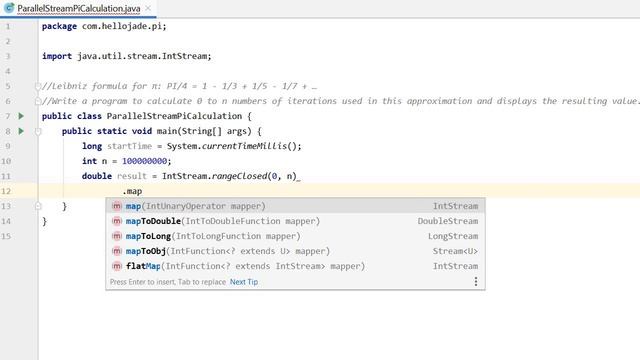Choose mapToLong completion suggestion
Screen dimensions: 640x360
point(296,236)
